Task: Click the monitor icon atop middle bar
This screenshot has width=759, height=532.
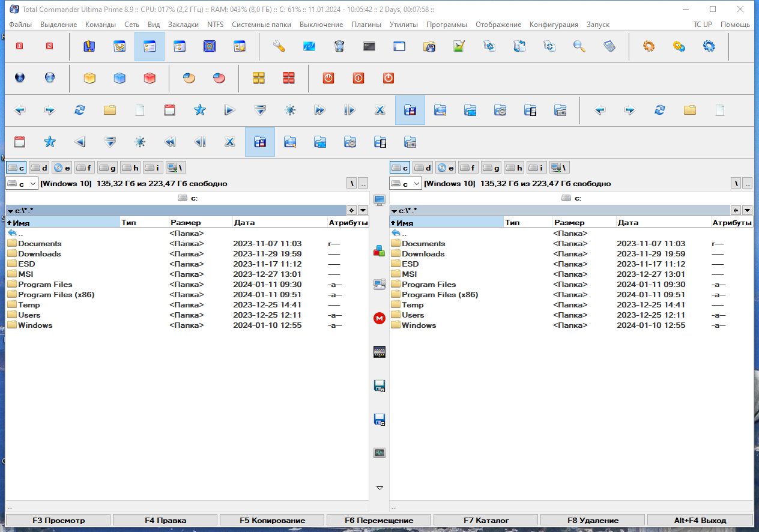Action: (x=379, y=200)
